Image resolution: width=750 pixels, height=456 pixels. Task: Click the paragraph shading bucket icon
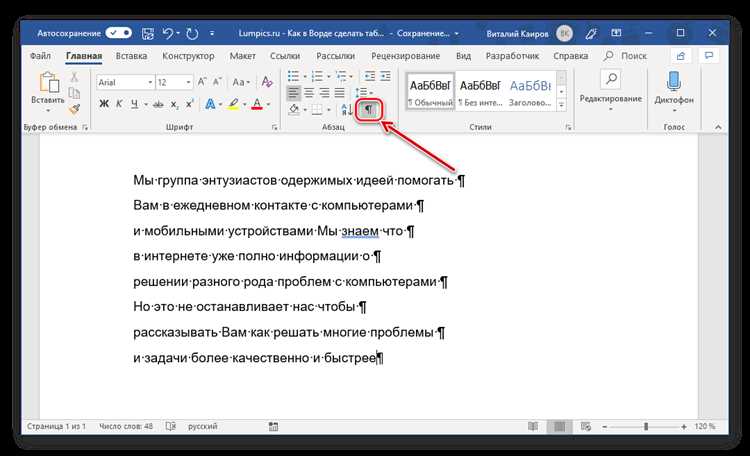point(294,110)
